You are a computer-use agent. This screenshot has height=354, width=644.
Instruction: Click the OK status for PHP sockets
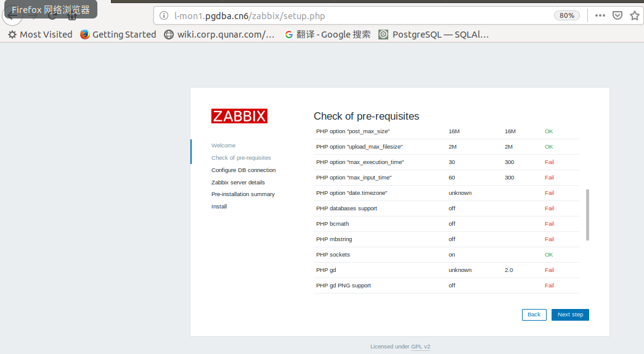pos(548,255)
